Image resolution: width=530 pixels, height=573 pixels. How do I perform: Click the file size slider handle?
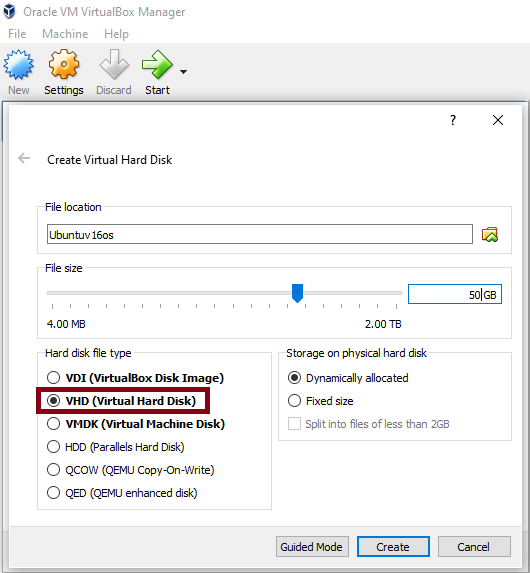pos(298,293)
